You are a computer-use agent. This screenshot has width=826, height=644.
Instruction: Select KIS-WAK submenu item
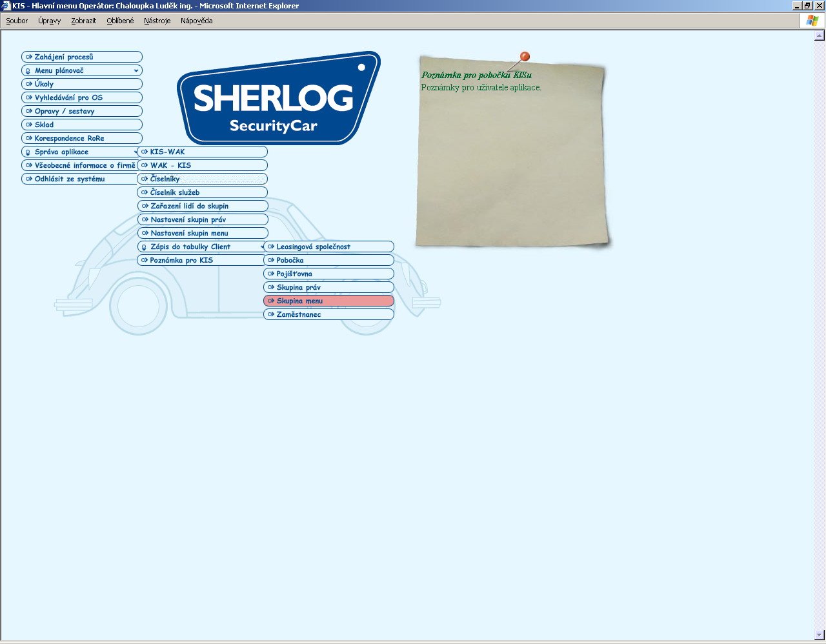pos(203,152)
